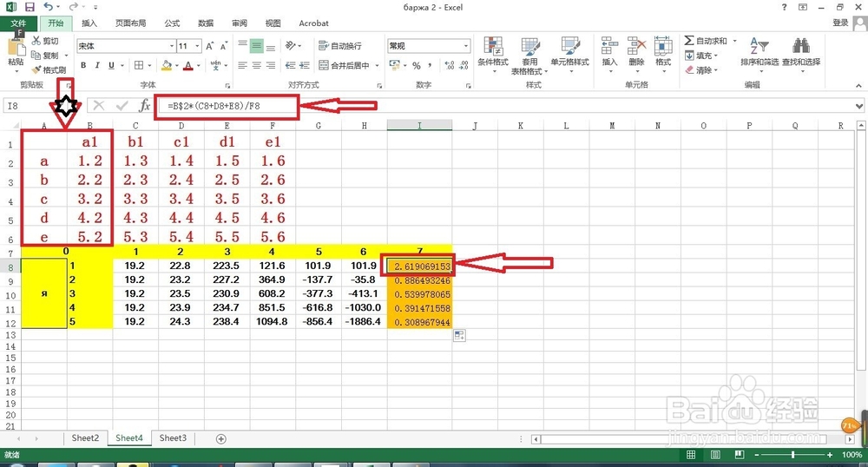Viewport: 868px width, 467px height.
Task: Toggle Italic formatting
Action: coord(97,65)
